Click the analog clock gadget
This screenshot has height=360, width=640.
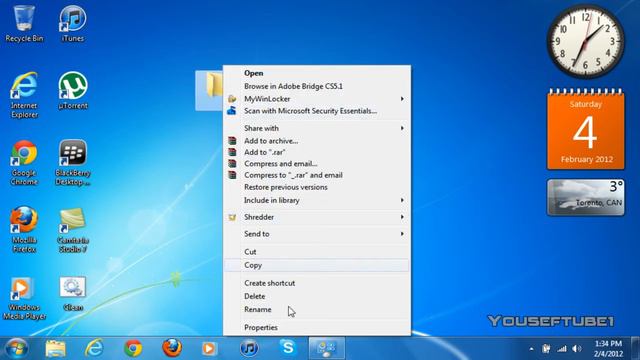[586, 41]
